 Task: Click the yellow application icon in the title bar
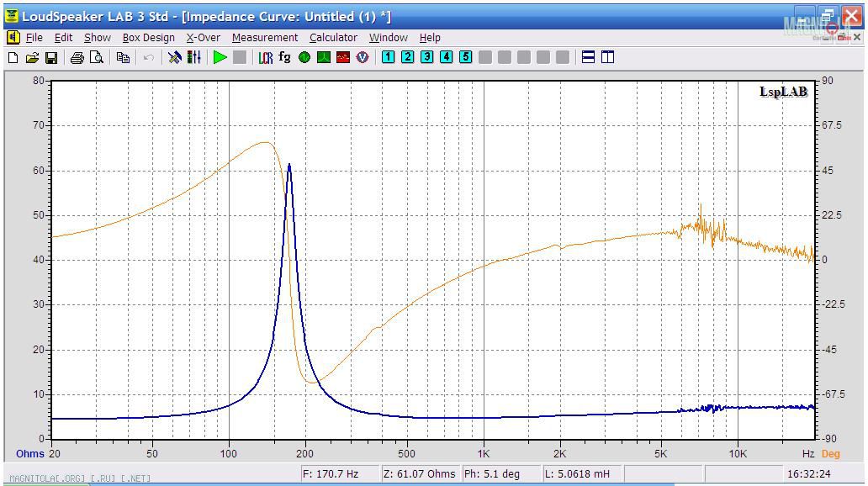click(x=11, y=16)
